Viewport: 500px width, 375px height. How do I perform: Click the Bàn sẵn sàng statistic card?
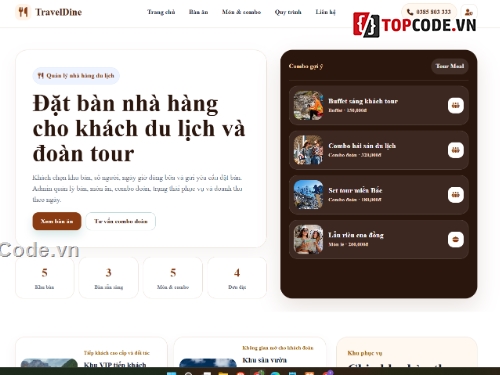pos(109,278)
